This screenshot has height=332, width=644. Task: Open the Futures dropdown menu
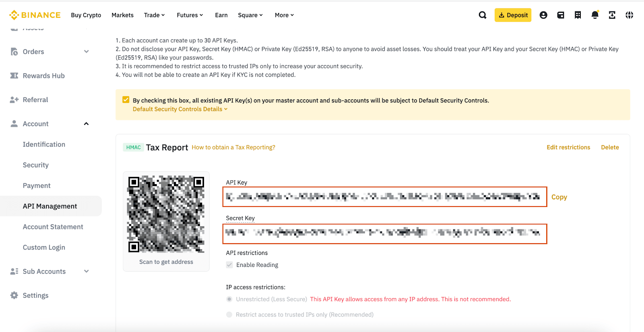pyautogui.click(x=190, y=15)
